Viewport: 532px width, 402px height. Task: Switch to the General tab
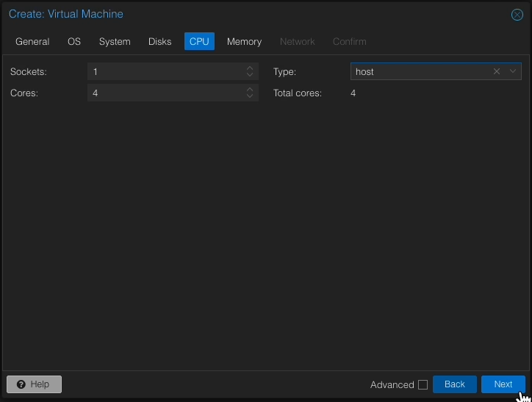click(x=32, y=41)
